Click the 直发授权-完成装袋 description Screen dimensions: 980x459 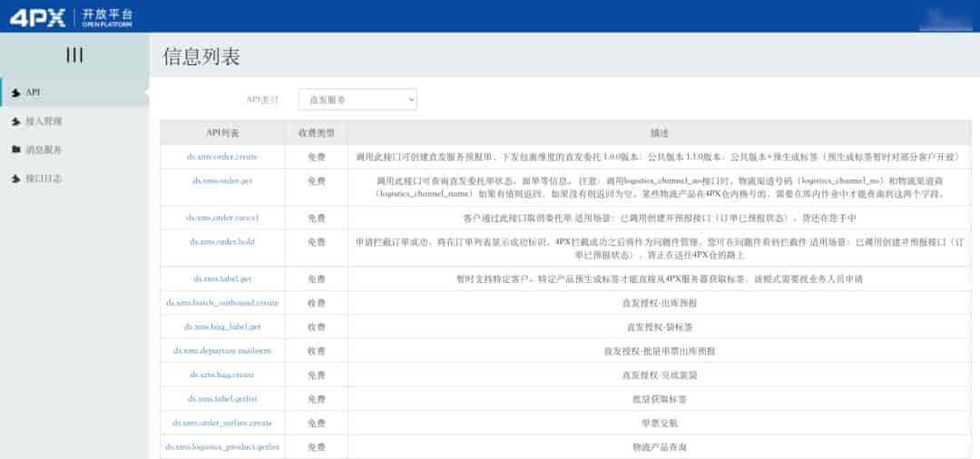(660, 375)
